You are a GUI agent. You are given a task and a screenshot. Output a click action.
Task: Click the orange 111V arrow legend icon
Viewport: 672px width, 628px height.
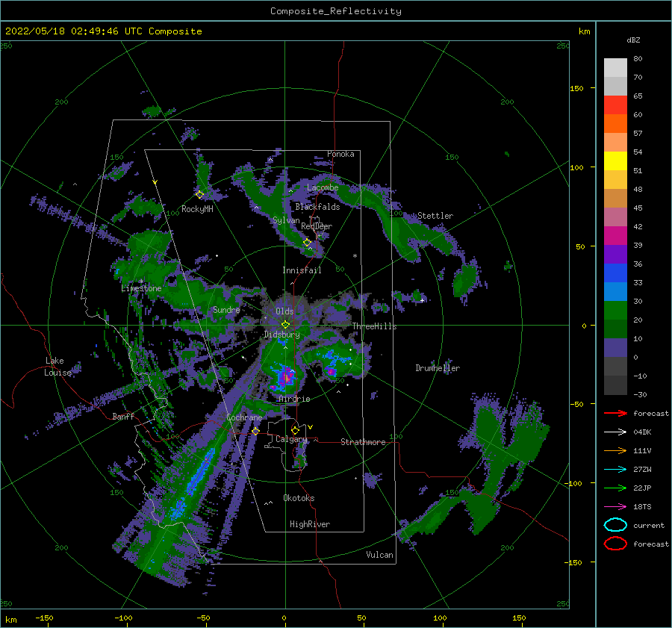[x=615, y=450]
